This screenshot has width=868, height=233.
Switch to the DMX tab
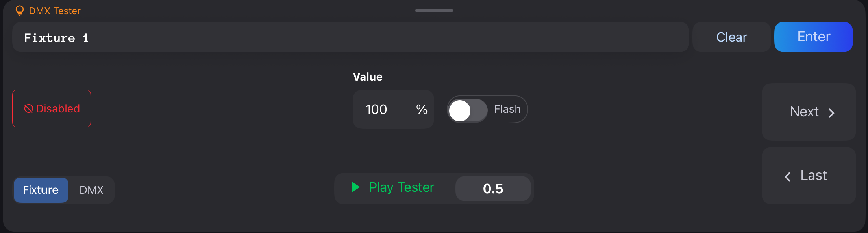click(x=91, y=190)
